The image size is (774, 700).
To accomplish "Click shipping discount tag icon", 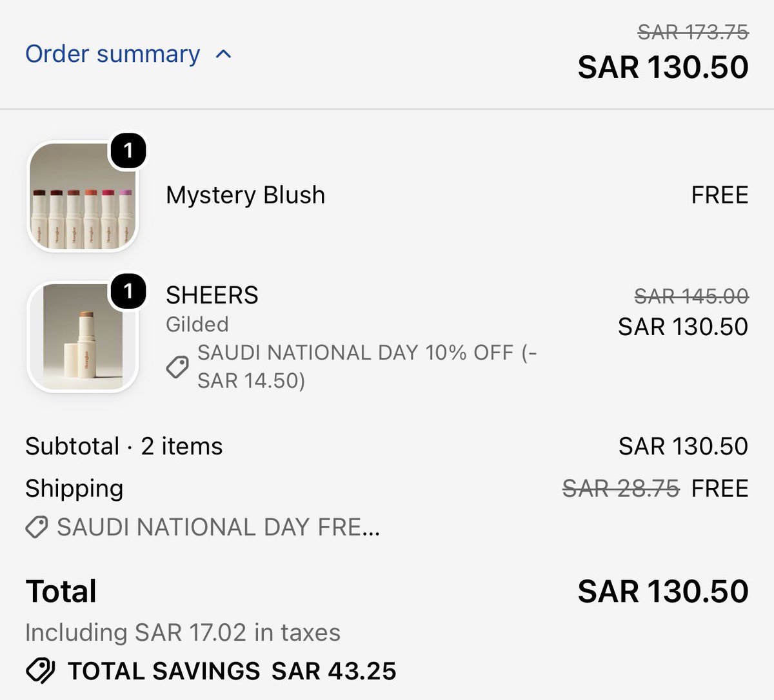I will 37,527.
